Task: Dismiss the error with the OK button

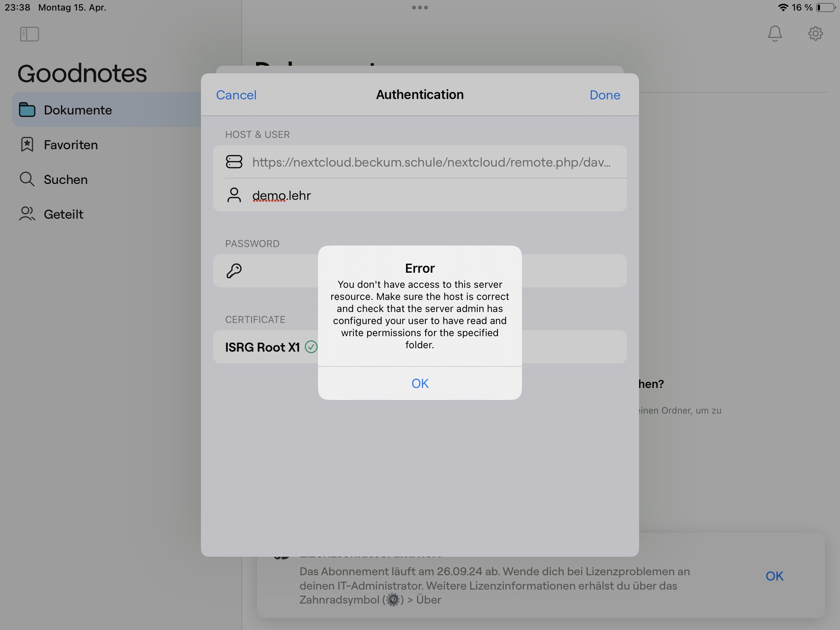Action: [x=420, y=383]
